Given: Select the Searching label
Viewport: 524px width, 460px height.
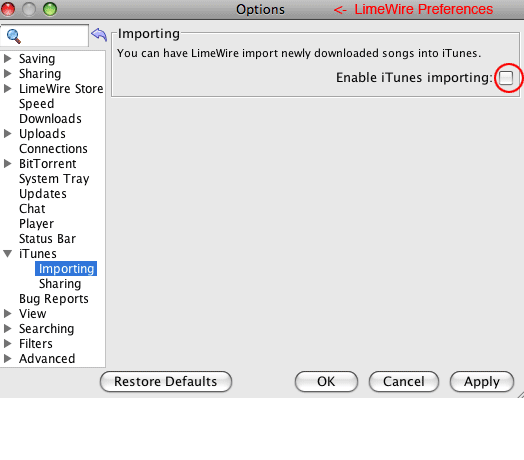Looking at the screenshot, I should click(x=46, y=329).
